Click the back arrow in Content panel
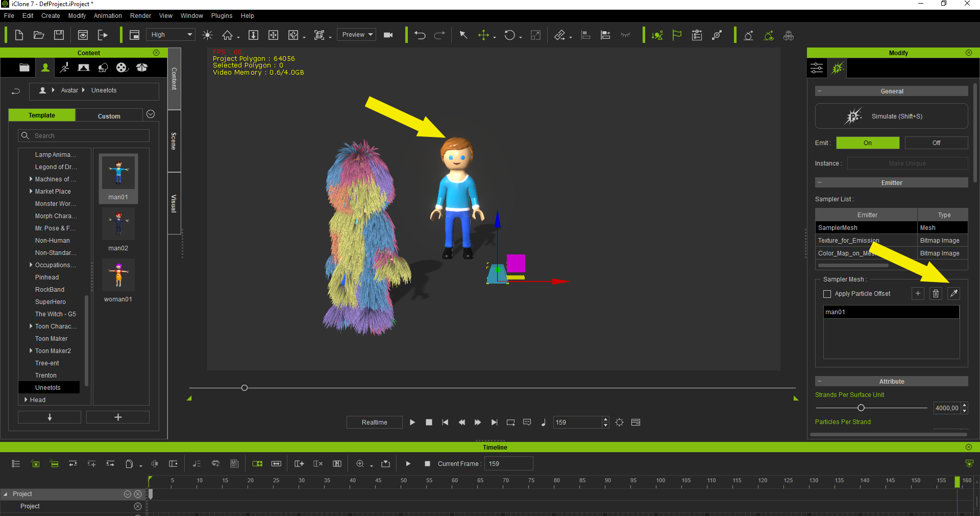The image size is (980, 516). coord(16,91)
